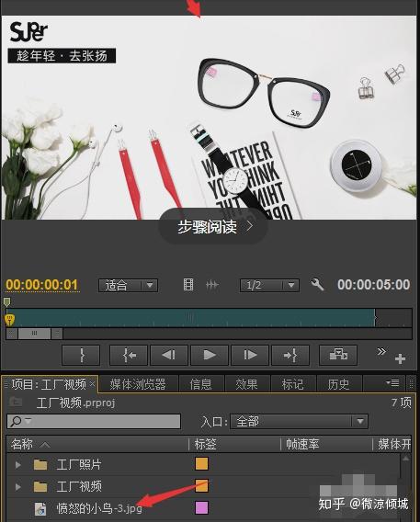Click the orange label swatch of 工厂视频

(201, 486)
